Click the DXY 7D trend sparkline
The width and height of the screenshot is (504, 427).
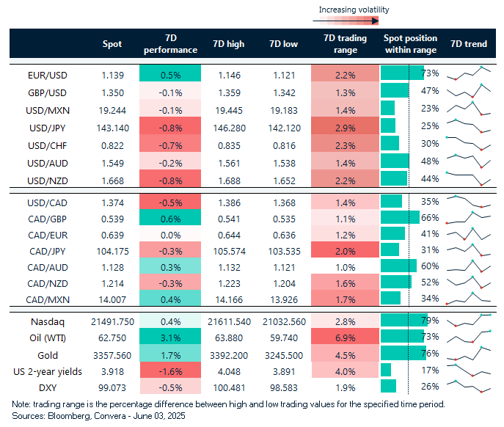click(x=468, y=387)
